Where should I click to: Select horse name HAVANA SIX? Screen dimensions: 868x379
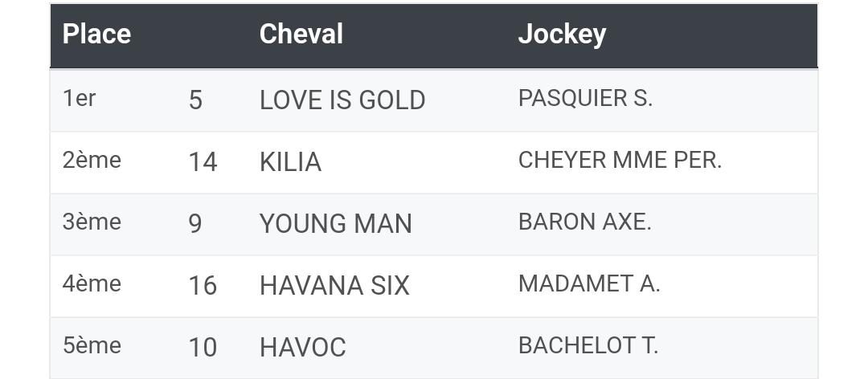334,287
